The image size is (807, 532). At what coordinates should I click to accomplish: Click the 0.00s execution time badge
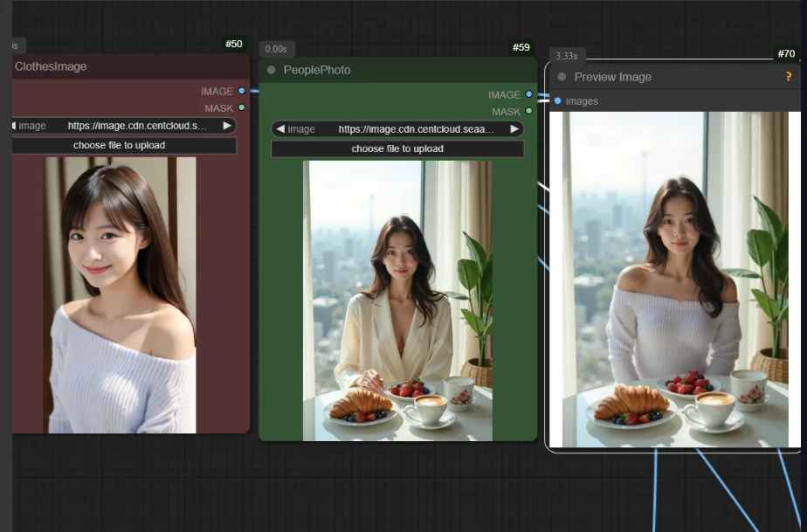[x=276, y=49]
